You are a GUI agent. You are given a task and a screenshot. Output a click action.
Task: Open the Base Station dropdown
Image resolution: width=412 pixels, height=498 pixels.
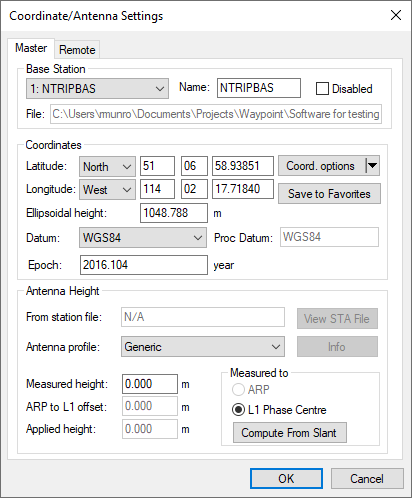click(x=97, y=89)
